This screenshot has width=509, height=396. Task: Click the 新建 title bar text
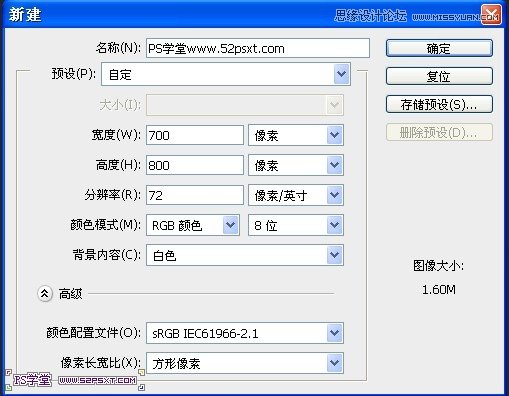pos(25,15)
